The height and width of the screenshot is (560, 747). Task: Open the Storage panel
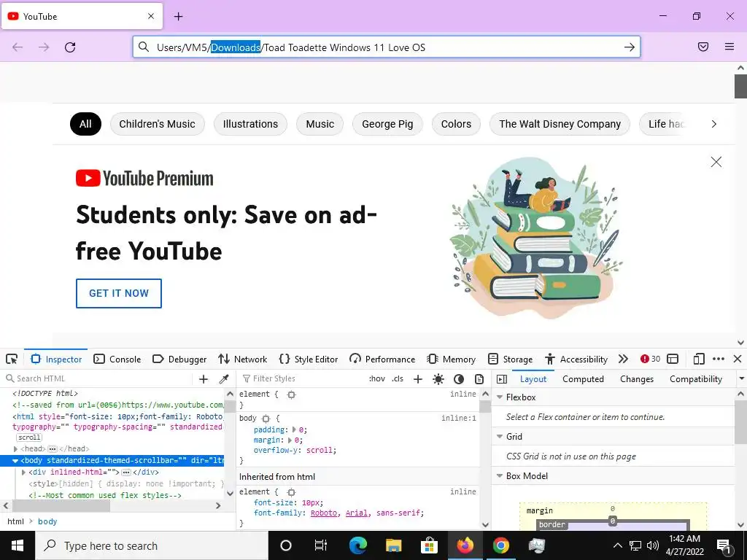coord(510,359)
